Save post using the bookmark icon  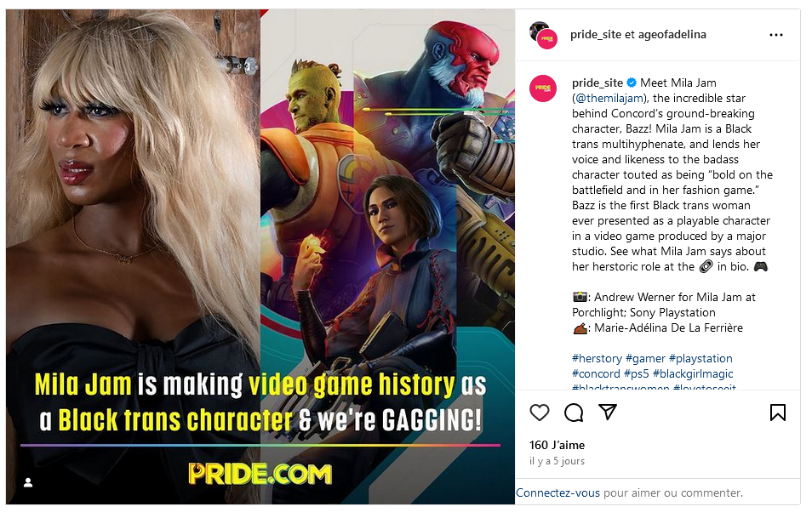click(777, 413)
